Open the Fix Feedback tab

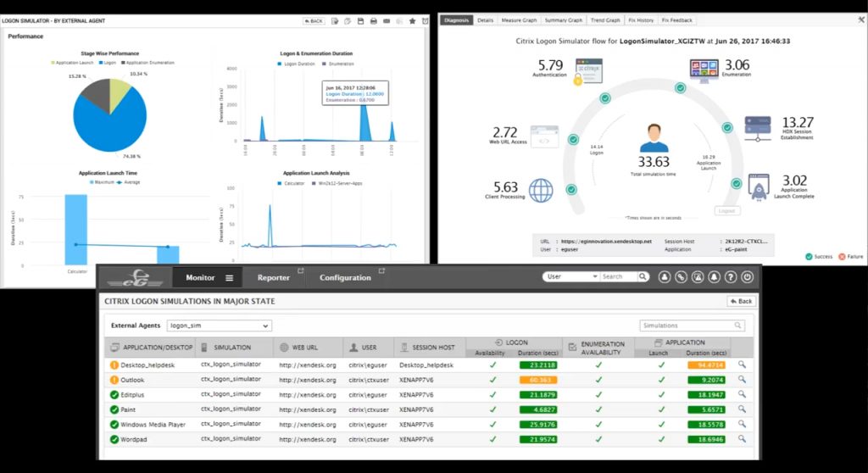click(x=676, y=20)
